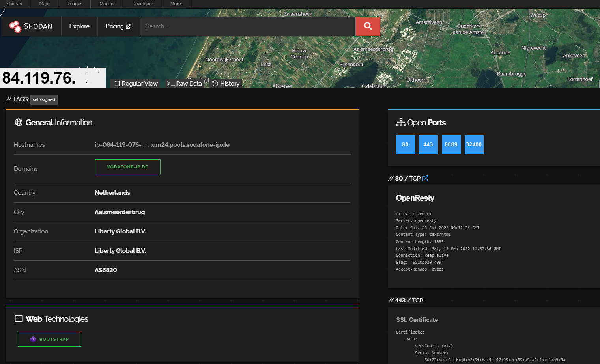Click the History clock icon
The image size is (600, 364).
[x=215, y=83]
